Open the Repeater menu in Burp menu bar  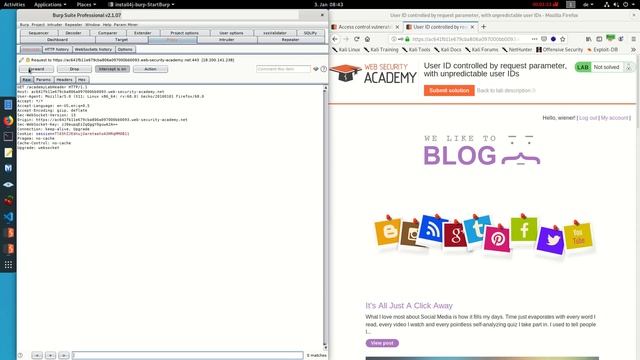point(73,24)
